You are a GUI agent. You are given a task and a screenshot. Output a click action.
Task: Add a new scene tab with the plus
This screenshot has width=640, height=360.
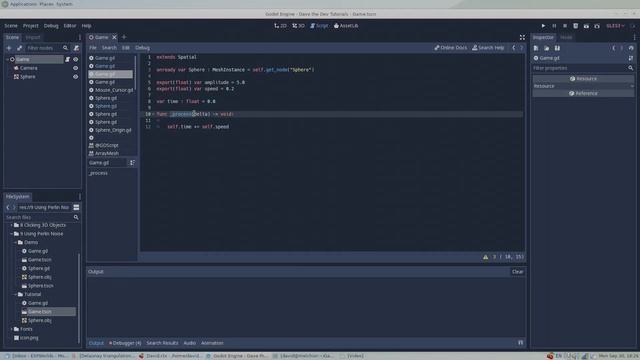124,37
